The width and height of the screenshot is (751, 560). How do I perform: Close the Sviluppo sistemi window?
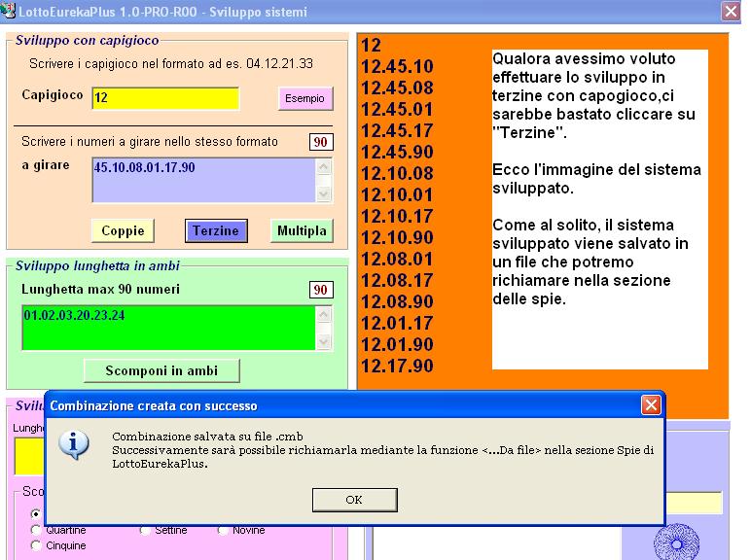731,11
